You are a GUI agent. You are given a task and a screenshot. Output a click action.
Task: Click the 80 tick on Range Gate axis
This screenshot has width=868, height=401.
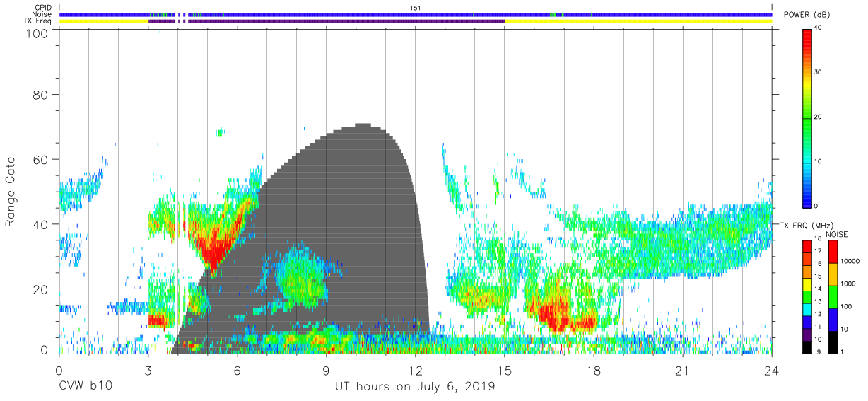pyautogui.click(x=42, y=95)
